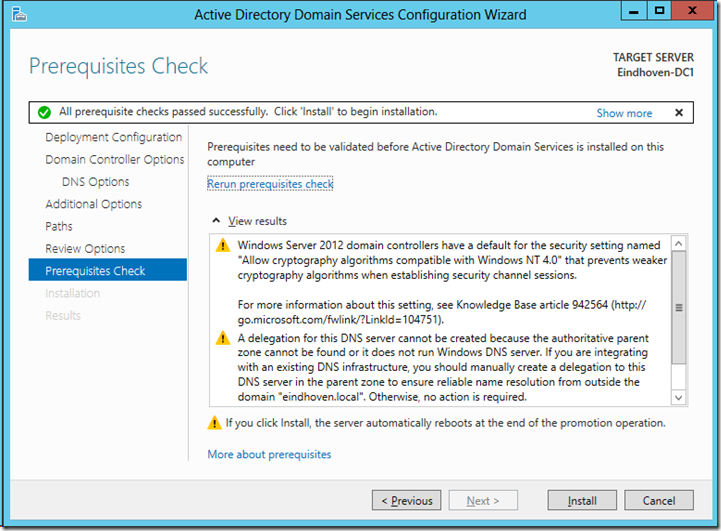This screenshot has width=721, height=531.
Task: Click warning icon for DNS delegation message
Action: [x=223, y=338]
